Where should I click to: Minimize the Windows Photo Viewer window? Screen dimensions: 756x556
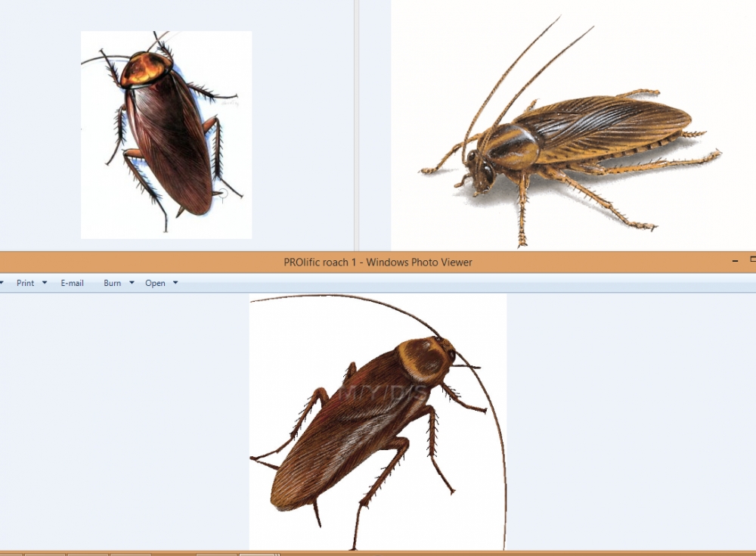[735, 261]
